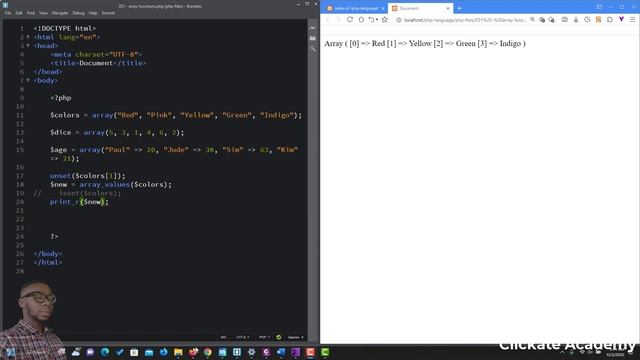Open browser downloads icon
Viewport: 640px width, 360px height.
576,20
